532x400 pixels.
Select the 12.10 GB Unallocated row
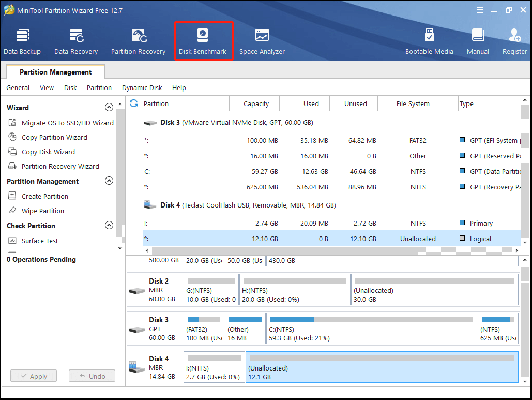pos(332,239)
